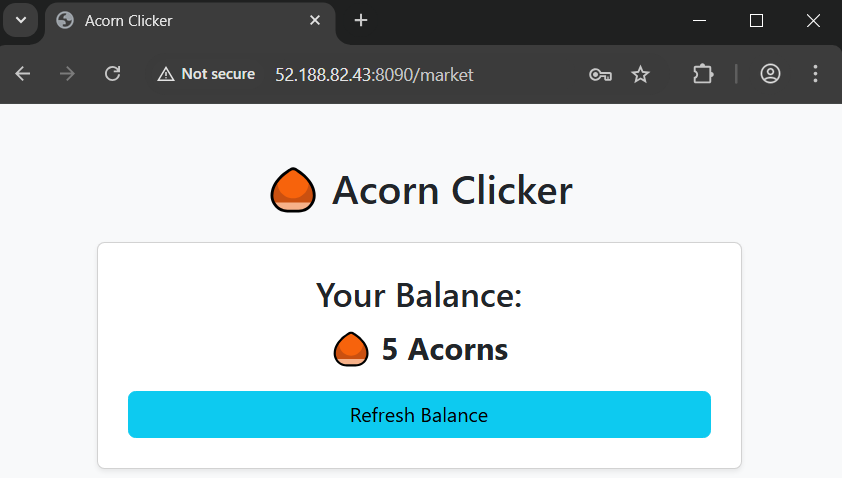Open the Chrome three-dot menu
The height and width of the screenshot is (478, 842).
(816, 74)
